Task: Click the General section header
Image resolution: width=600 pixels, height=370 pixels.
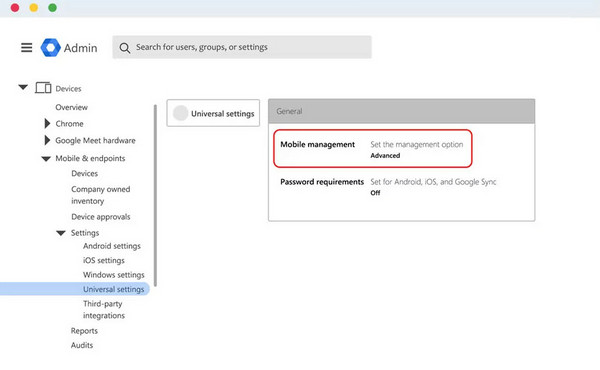Action: [x=401, y=111]
